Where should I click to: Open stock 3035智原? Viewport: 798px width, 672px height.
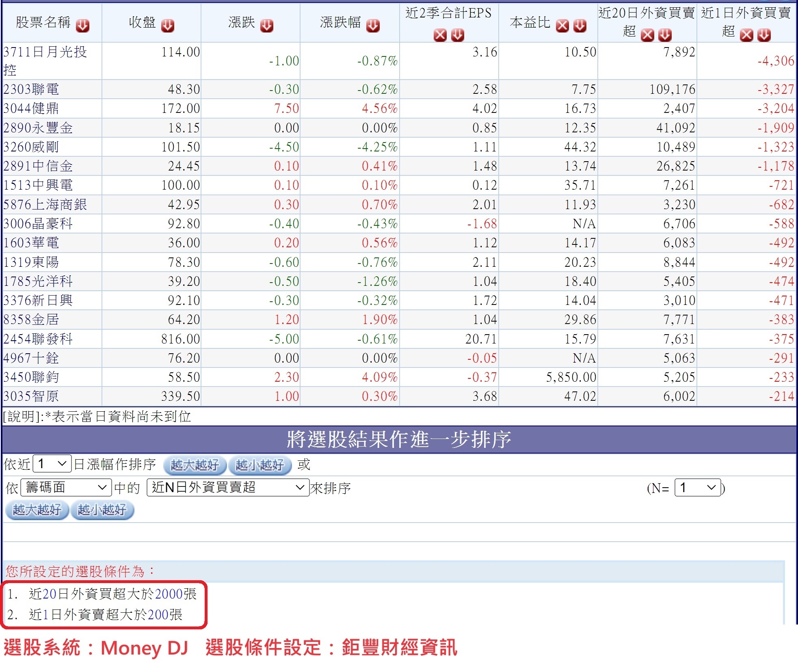31,396
